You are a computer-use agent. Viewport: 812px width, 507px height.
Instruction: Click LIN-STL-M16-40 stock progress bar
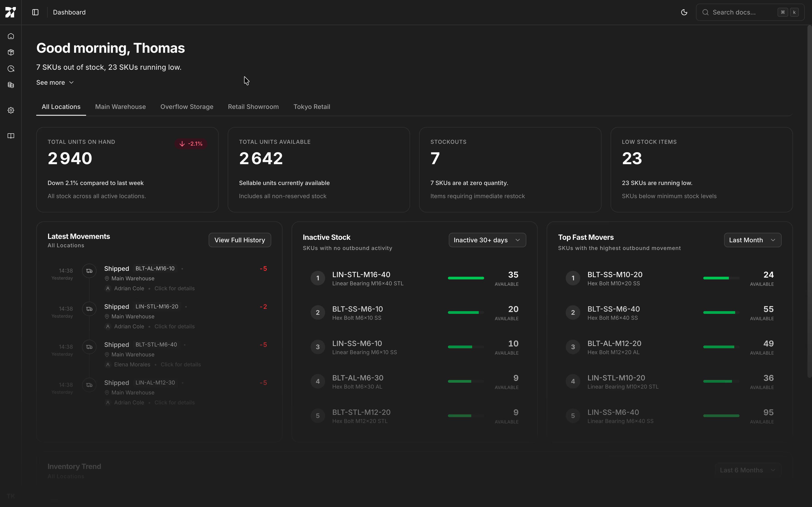click(466, 278)
